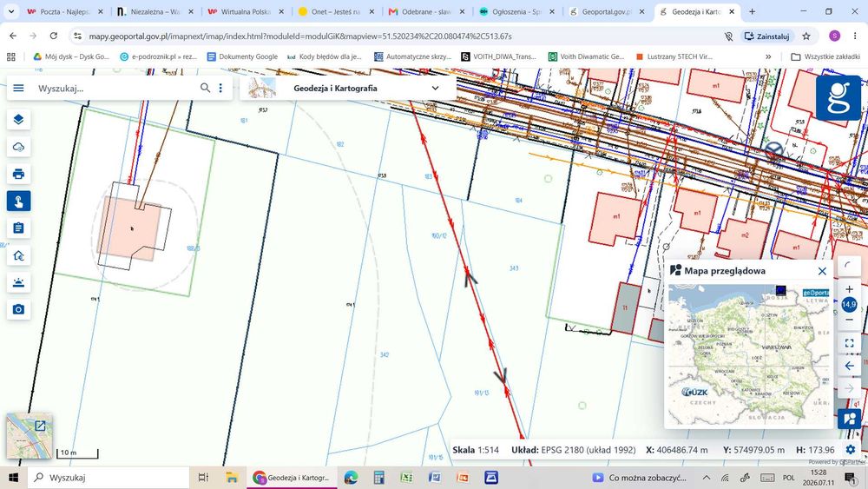Image resolution: width=868 pixels, height=489 pixels.
Task: Open the sunrise terrain analysis tool
Action: 18,282
